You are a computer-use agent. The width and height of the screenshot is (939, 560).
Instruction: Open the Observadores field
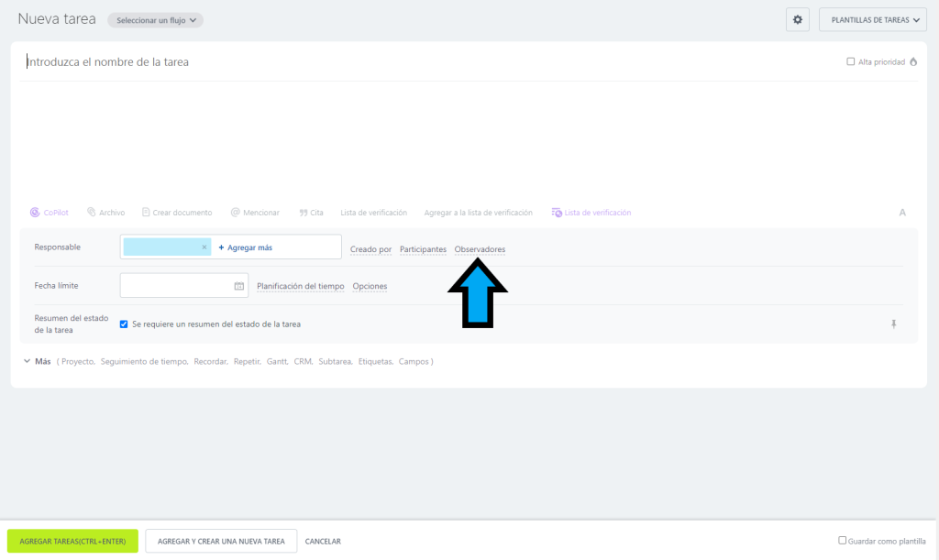[x=480, y=249]
